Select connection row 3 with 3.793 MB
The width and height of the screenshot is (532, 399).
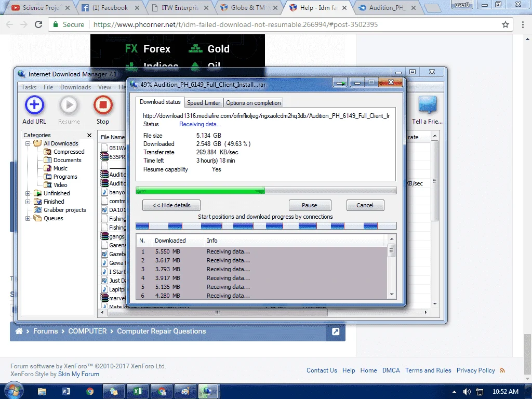(x=262, y=270)
